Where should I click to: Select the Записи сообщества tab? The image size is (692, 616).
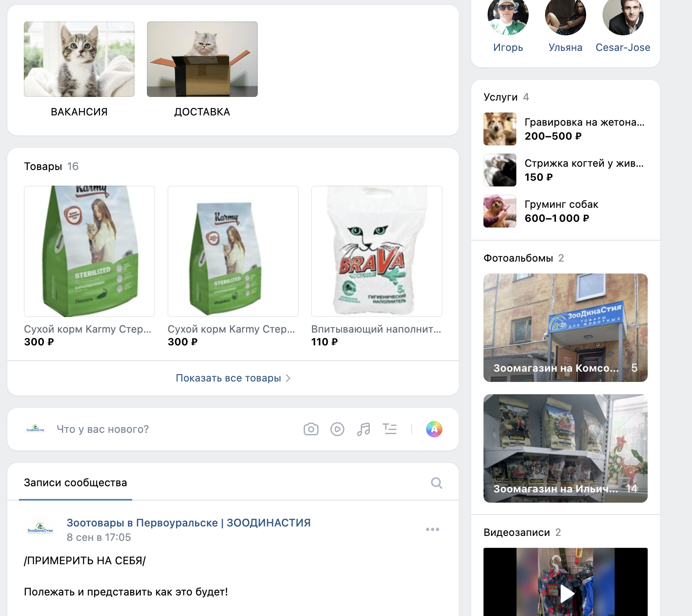[76, 483]
